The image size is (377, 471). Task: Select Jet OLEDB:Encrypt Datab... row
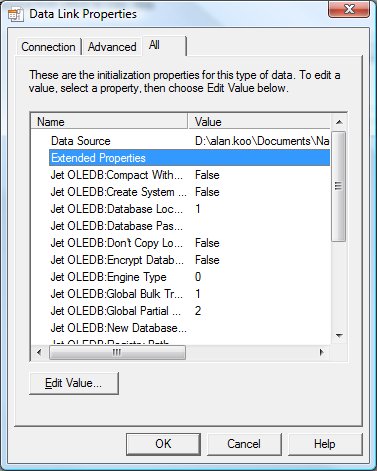[190, 260]
